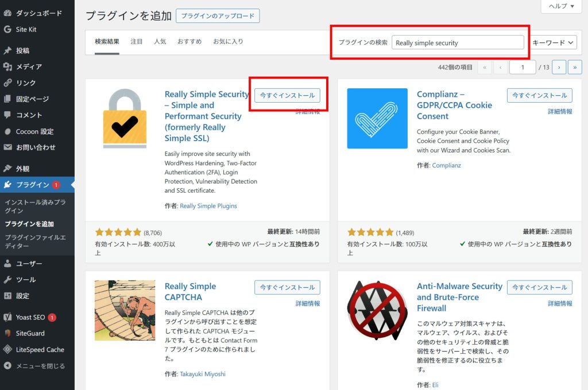Open Site Kit via its G icon
This screenshot has height=390, width=588.
tap(7, 29)
